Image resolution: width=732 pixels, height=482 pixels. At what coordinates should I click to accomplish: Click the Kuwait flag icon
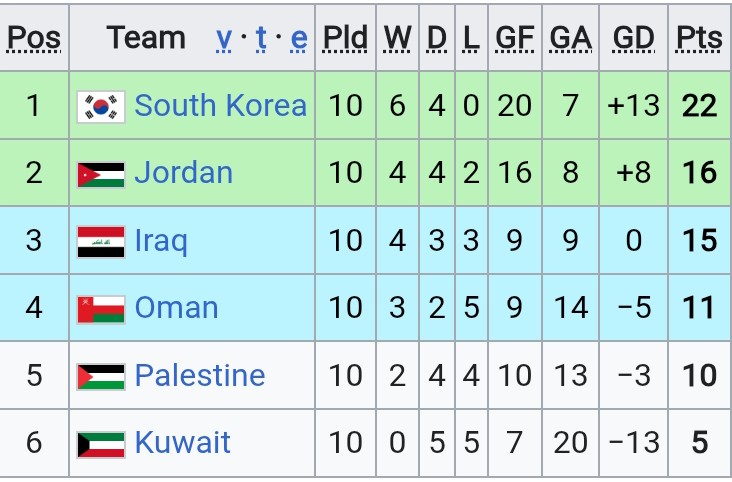point(101,444)
